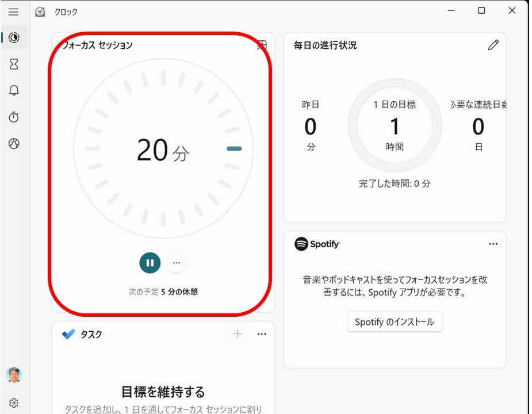This screenshot has width=532, height=414.
Task: Edit daily progress with the pencil icon
Action: (x=493, y=45)
